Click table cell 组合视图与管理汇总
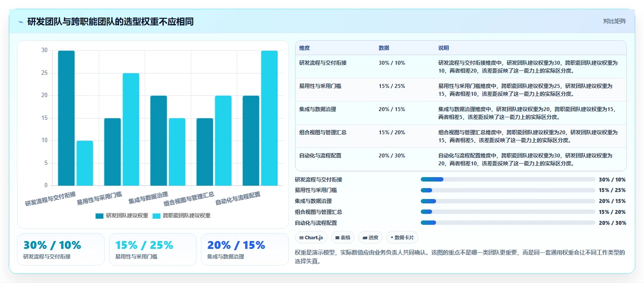 coord(323,133)
